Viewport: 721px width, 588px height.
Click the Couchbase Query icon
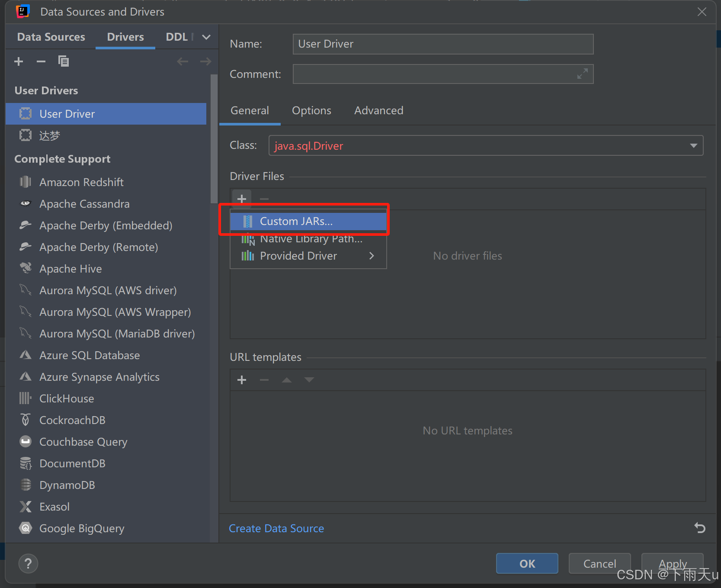coord(26,441)
